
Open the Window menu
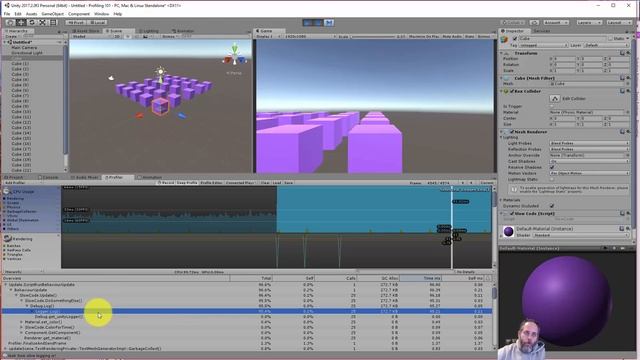click(x=101, y=14)
